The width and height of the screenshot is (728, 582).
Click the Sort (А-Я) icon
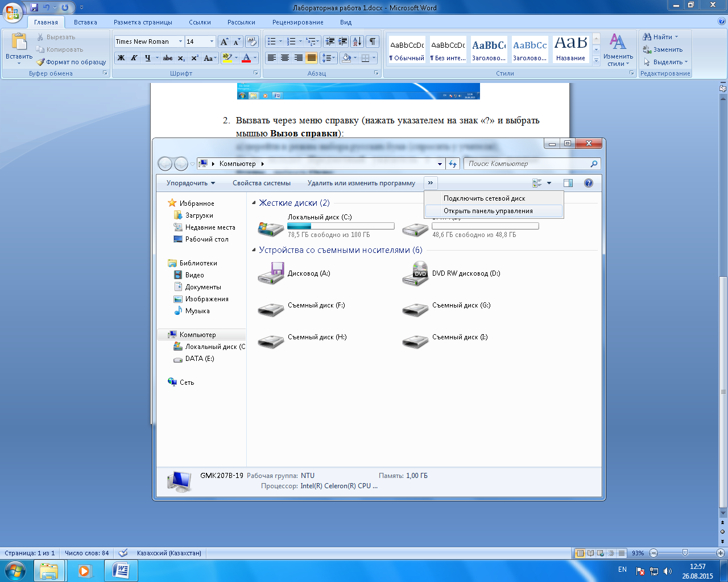[x=357, y=41]
